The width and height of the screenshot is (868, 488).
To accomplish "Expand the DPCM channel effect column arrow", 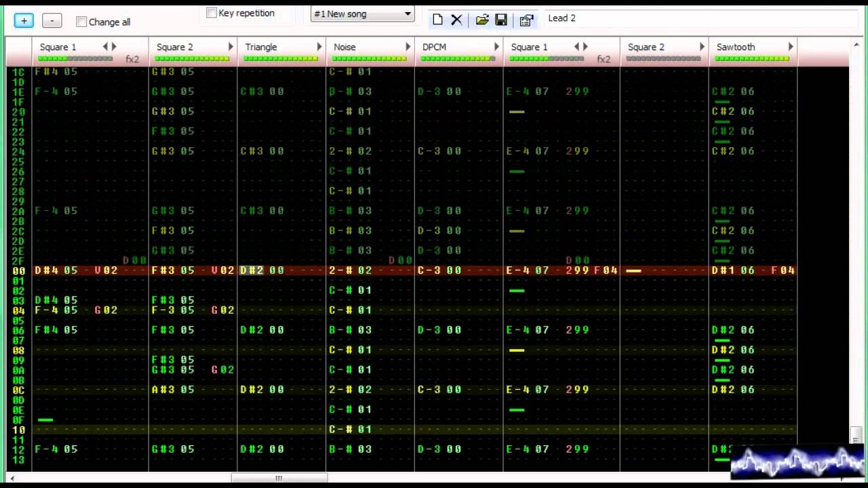I will click(497, 47).
